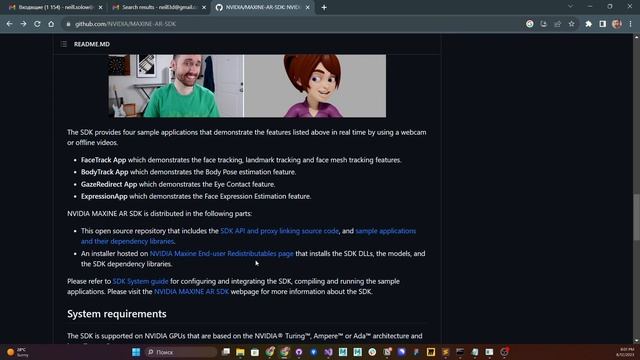This screenshot has width=640, height=360.
Task: Bookmark this page with the star icon
Action: point(571,24)
